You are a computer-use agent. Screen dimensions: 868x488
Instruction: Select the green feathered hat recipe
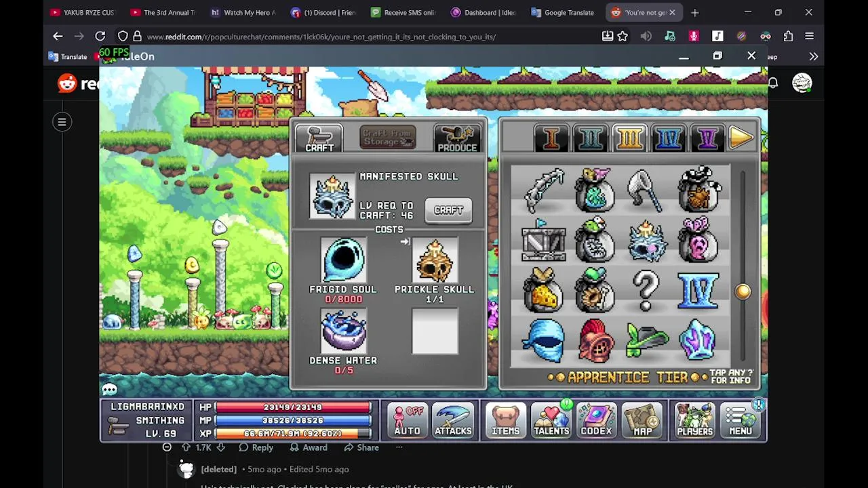click(646, 341)
